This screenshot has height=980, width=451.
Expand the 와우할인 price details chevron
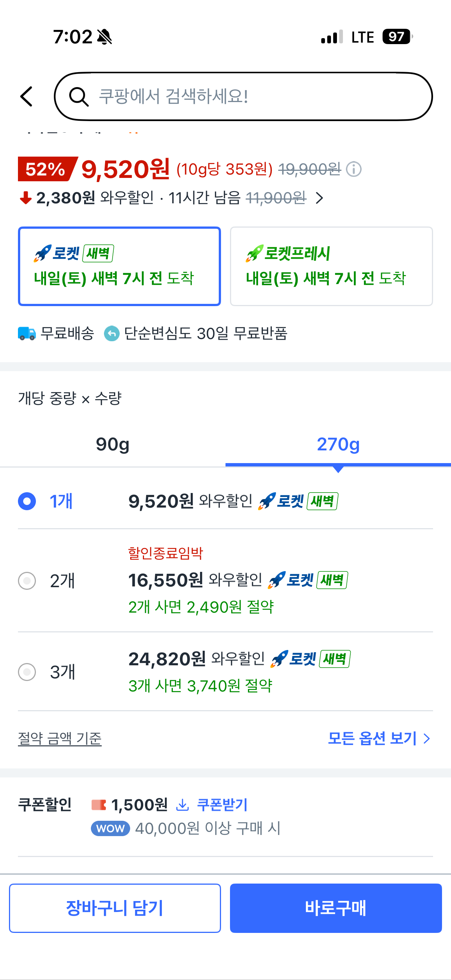(x=320, y=198)
